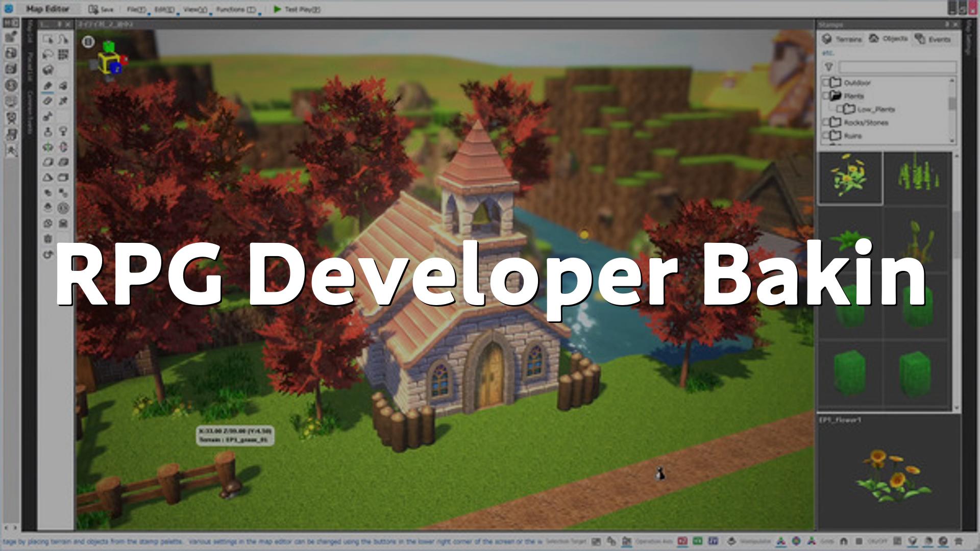Tick the Low_Plants folder checkbox
The width and height of the screenshot is (980, 551).
(839, 109)
